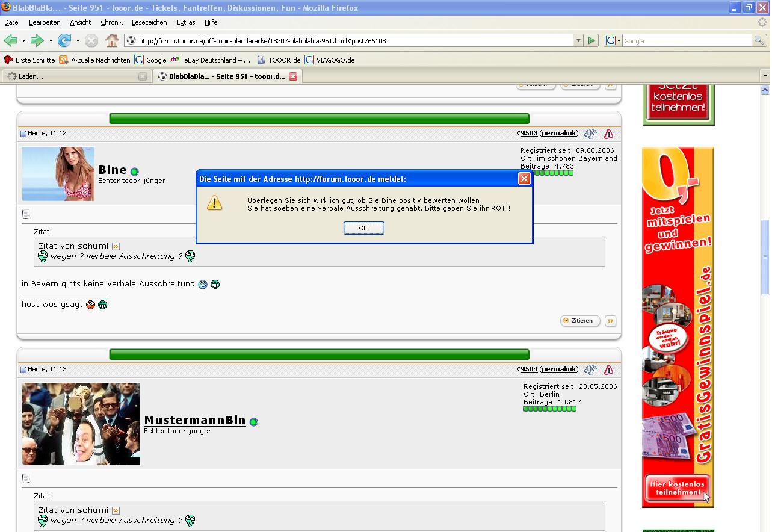Image resolution: width=772 pixels, height=532 pixels.
Task: Close the BlabBlaBla tab using its red X
Action: [x=293, y=76]
